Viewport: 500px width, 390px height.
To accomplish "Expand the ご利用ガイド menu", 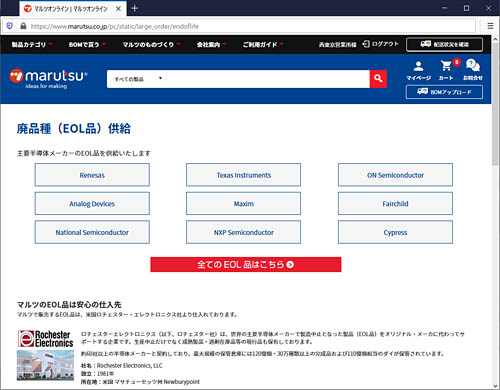I will click(x=263, y=44).
